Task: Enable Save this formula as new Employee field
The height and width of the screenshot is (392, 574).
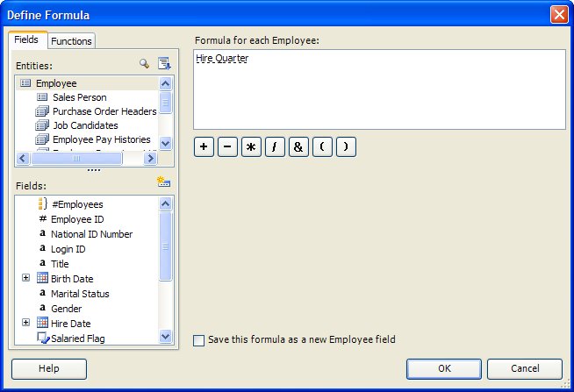Action: (199, 340)
